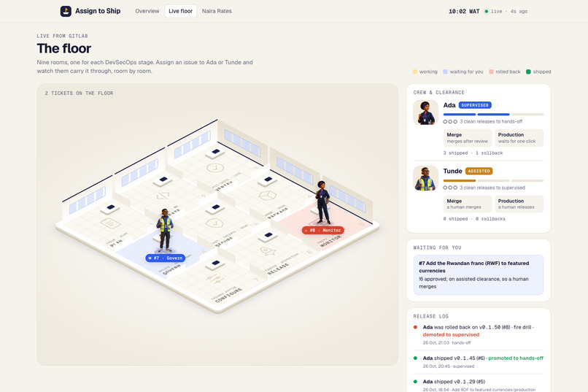Click the green shipped legend swatch
This screenshot has height=392, width=588.
coord(528,72)
